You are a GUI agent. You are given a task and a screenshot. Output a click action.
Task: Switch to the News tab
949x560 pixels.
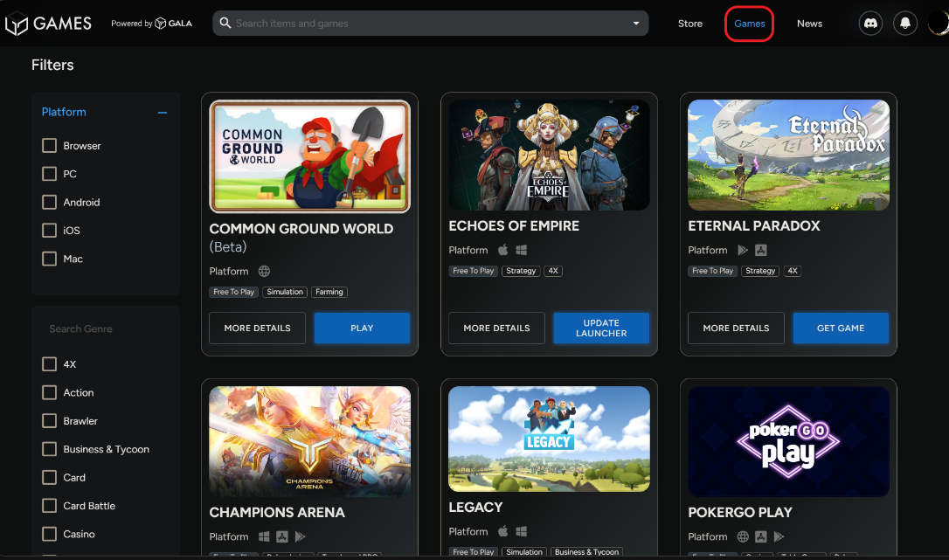coord(809,24)
